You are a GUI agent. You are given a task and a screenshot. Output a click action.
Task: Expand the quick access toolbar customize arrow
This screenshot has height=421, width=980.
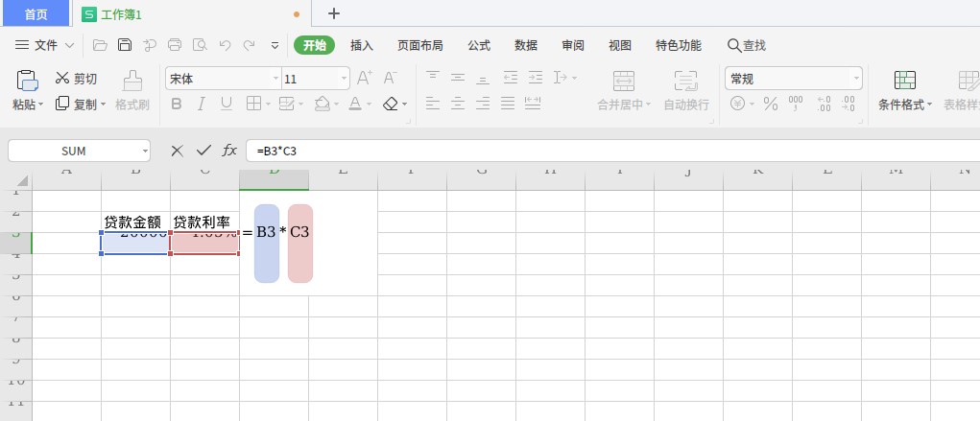tap(275, 46)
